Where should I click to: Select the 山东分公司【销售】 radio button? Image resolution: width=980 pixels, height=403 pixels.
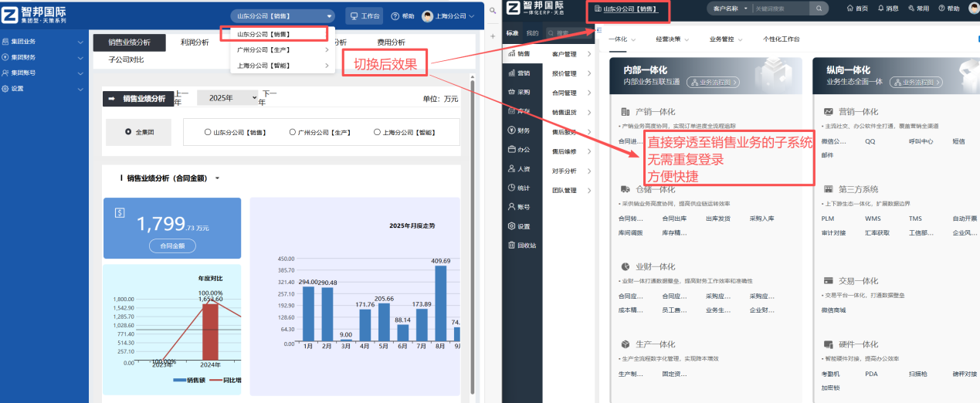pos(208,132)
